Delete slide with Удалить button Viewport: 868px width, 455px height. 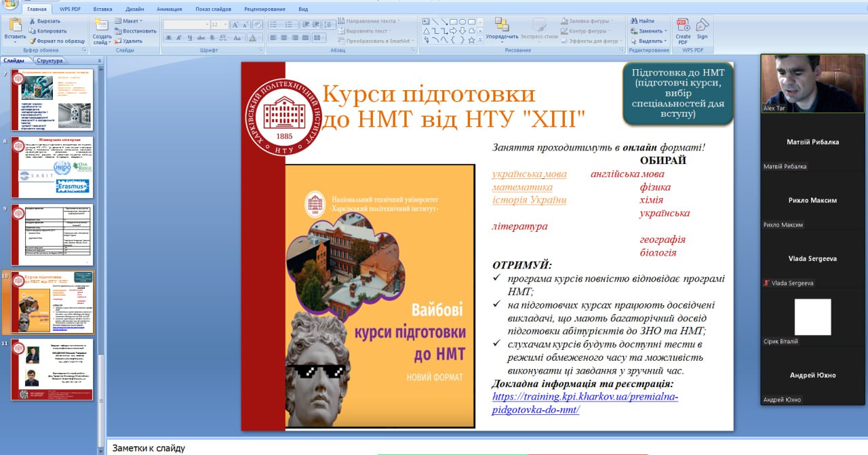pos(127,41)
